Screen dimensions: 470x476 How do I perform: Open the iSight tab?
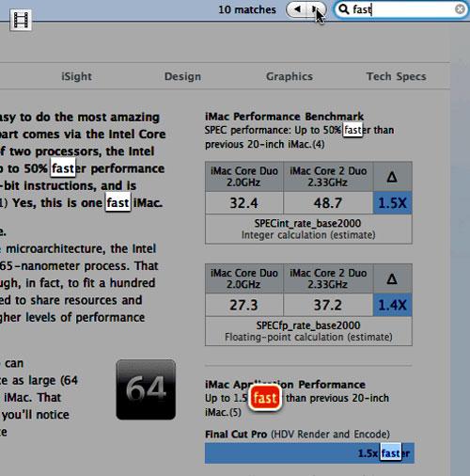point(76,76)
